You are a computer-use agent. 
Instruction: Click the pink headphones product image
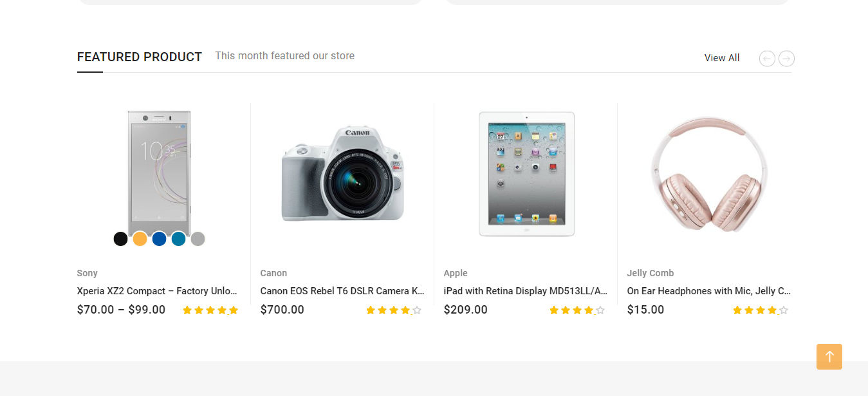[x=709, y=174]
